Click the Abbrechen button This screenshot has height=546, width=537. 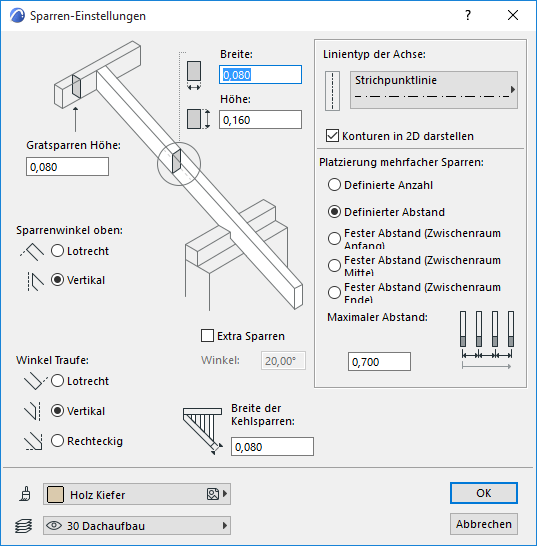(484, 524)
